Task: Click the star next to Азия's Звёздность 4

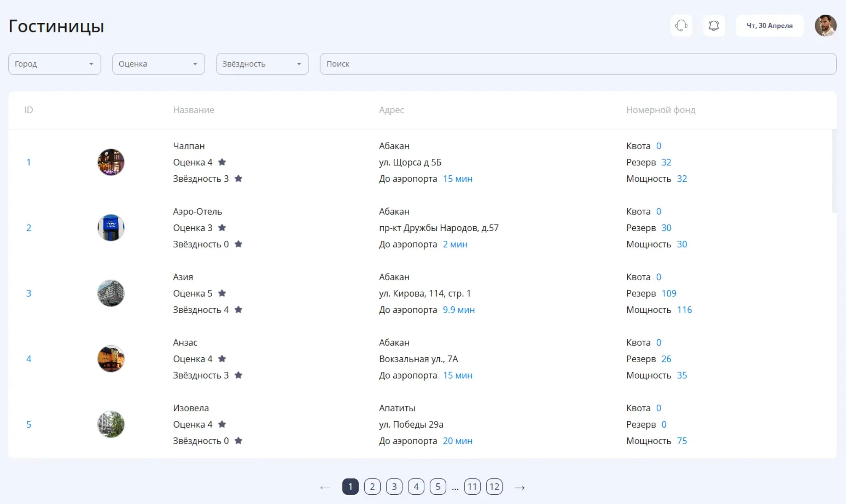Action: click(x=239, y=309)
